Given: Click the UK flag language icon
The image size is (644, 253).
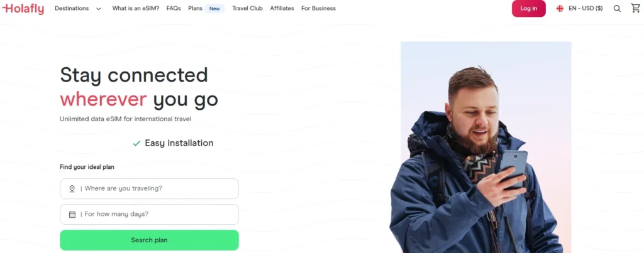Looking at the screenshot, I should 560,9.
